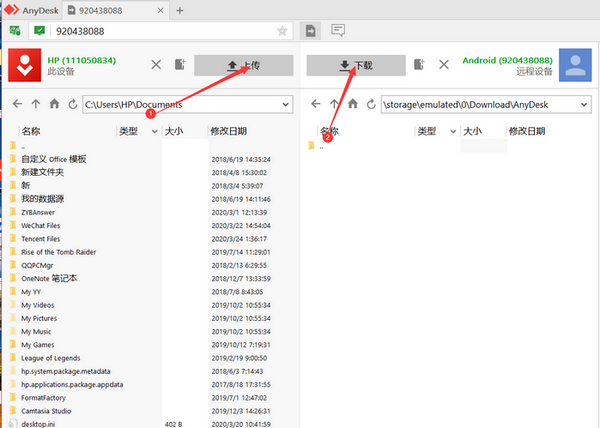Screen dimensions: 600x428
Task: Navigate back in the remote panel
Action: tap(316, 104)
